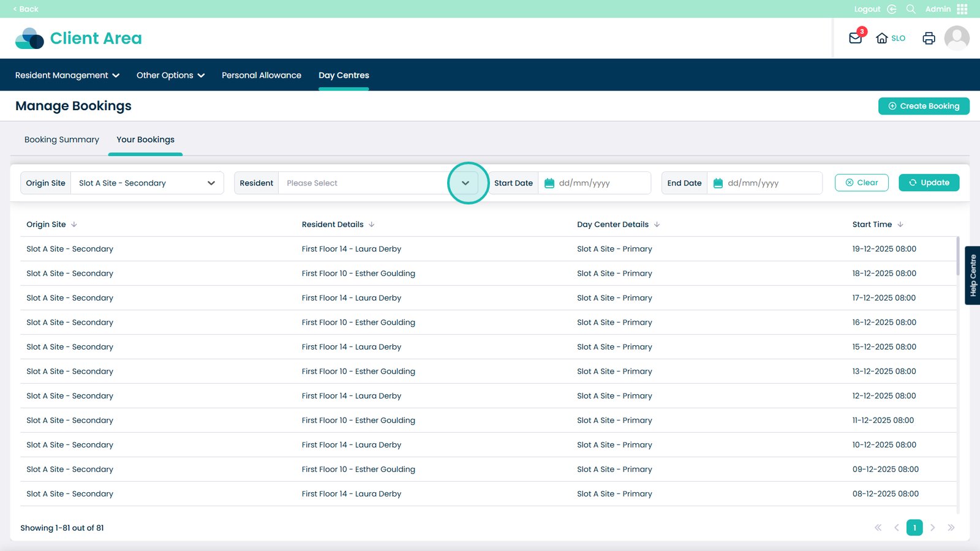This screenshot has height=551, width=980.
Task: Sort by Resident Details column arrow
Action: click(372, 225)
